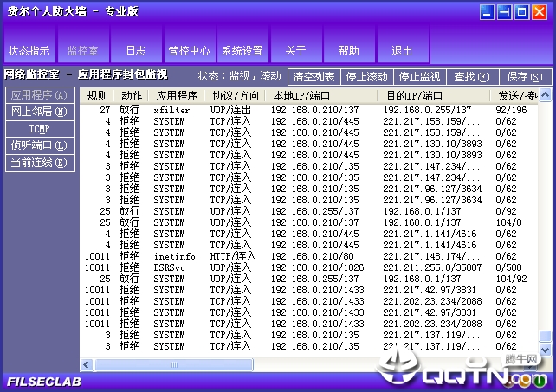Click the 停止监视 button
The image size is (556, 392).
(x=419, y=76)
